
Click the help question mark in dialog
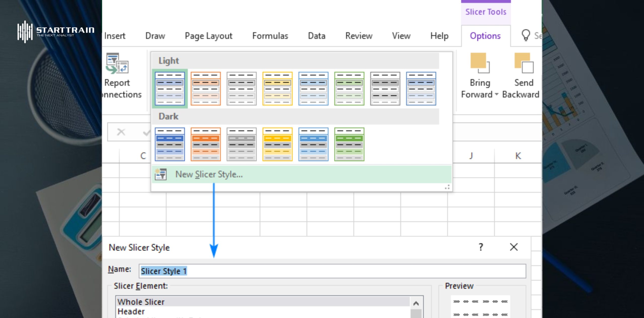[x=481, y=247]
